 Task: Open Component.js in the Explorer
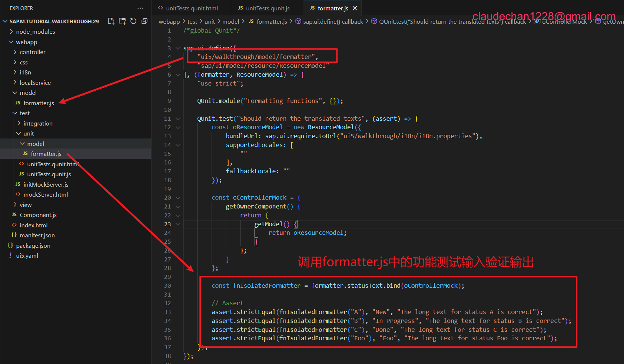click(x=38, y=215)
